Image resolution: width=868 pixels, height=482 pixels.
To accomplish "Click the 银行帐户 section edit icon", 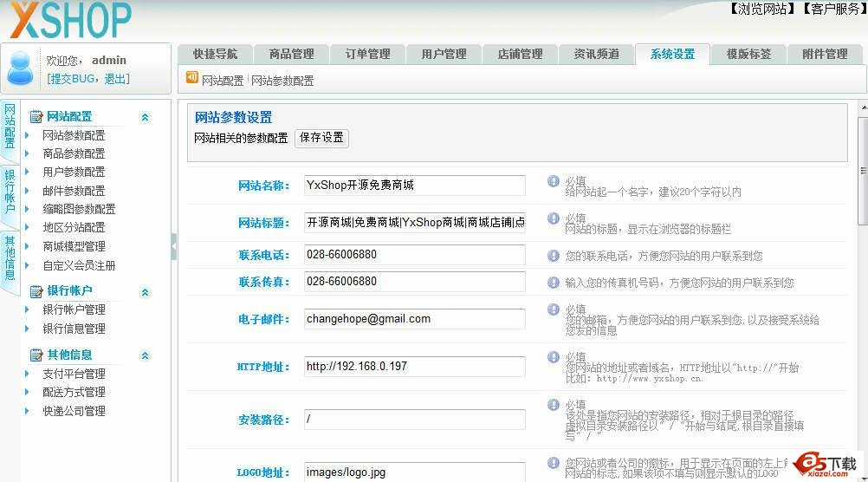I will point(36,291).
